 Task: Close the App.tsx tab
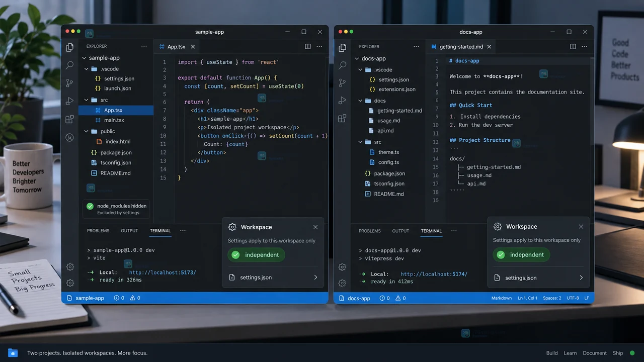[193, 47]
